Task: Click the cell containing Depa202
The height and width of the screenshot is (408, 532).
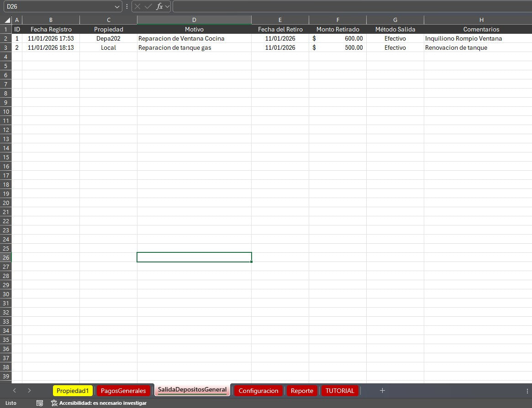Action: click(x=108, y=38)
